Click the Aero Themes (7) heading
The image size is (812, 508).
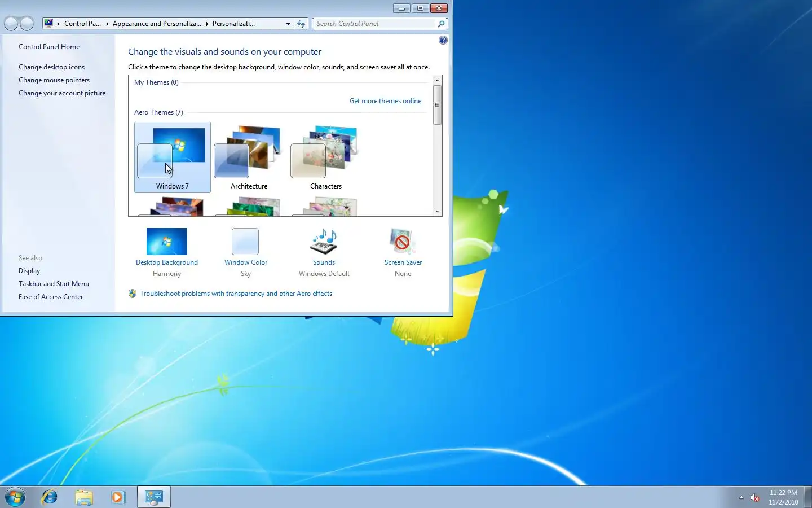coord(158,112)
